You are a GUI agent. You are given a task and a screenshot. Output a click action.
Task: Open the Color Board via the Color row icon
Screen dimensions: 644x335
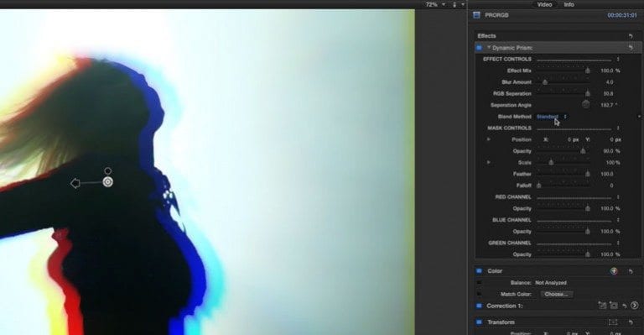pos(614,271)
